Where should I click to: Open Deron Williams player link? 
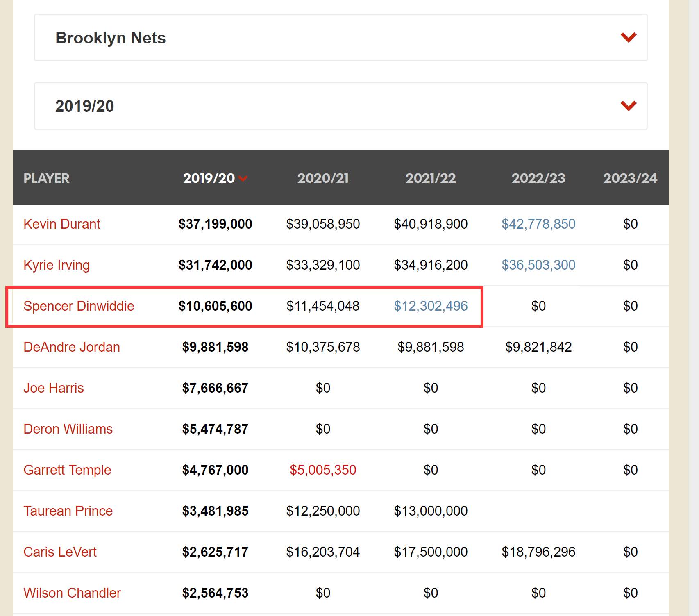tap(68, 429)
